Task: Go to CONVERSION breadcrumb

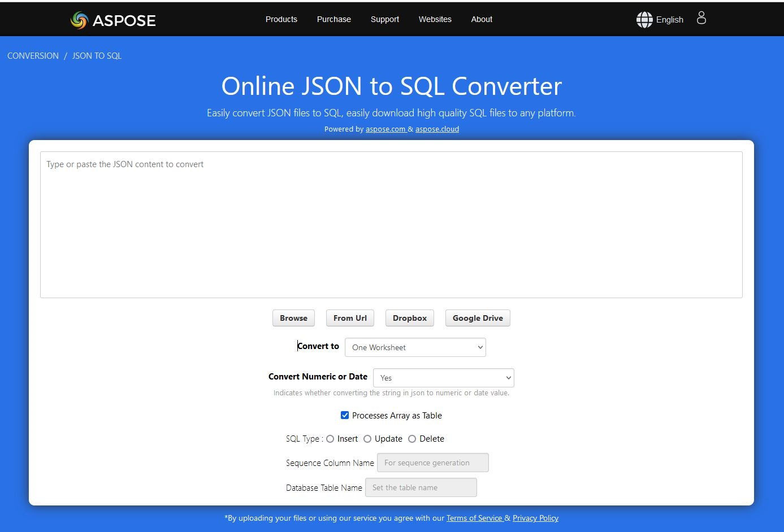Action: tap(33, 56)
